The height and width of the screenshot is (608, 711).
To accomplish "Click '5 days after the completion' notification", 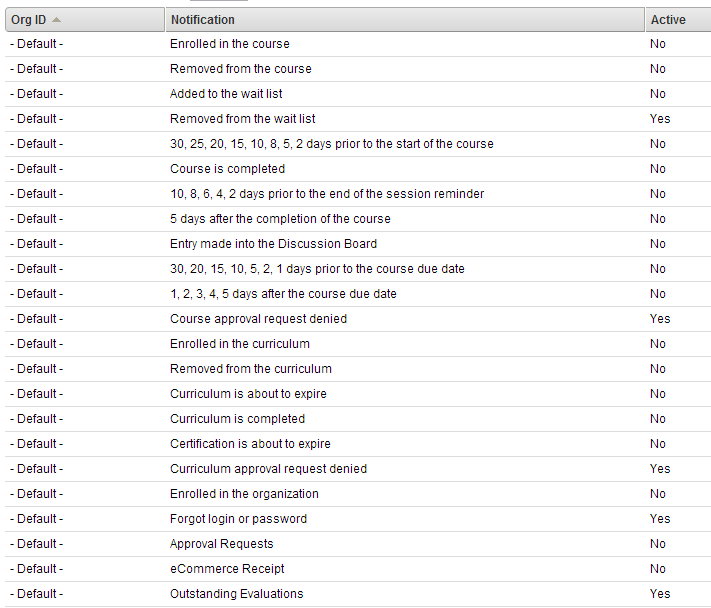I will pos(280,219).
